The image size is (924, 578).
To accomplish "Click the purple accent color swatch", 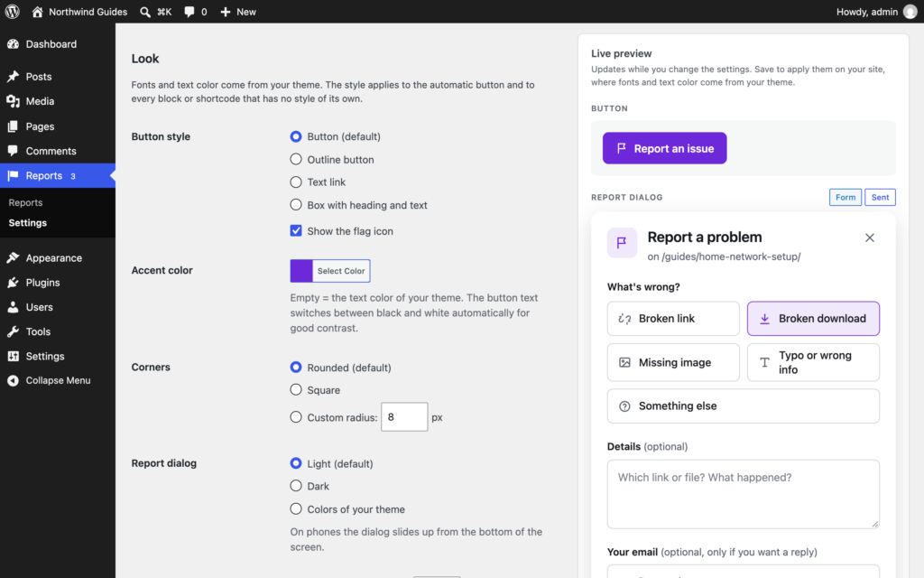I will tap(301, 271).
